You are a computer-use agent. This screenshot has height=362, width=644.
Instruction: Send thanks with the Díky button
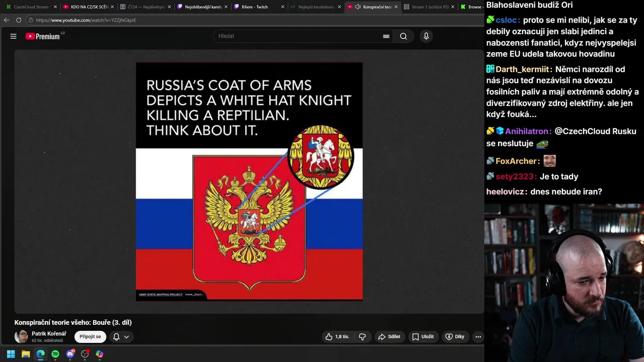click(455, 337)
